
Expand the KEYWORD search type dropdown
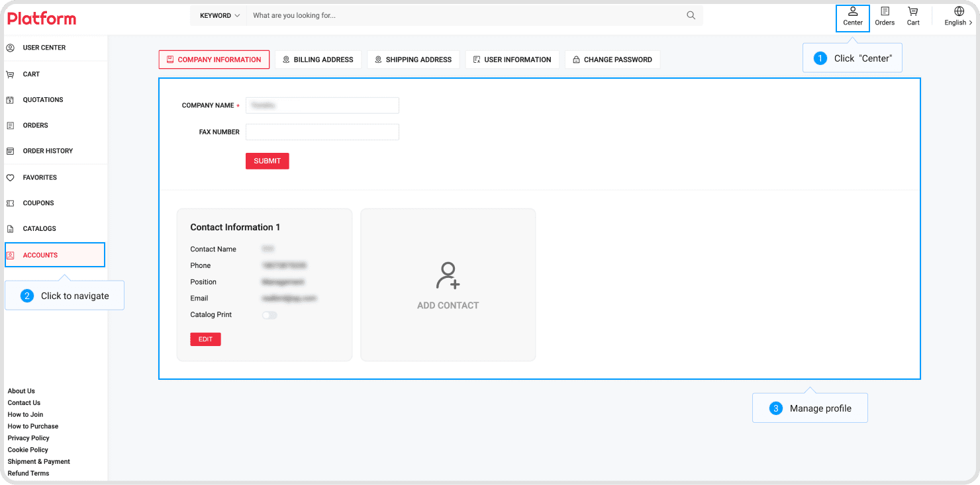coord(219,15)
